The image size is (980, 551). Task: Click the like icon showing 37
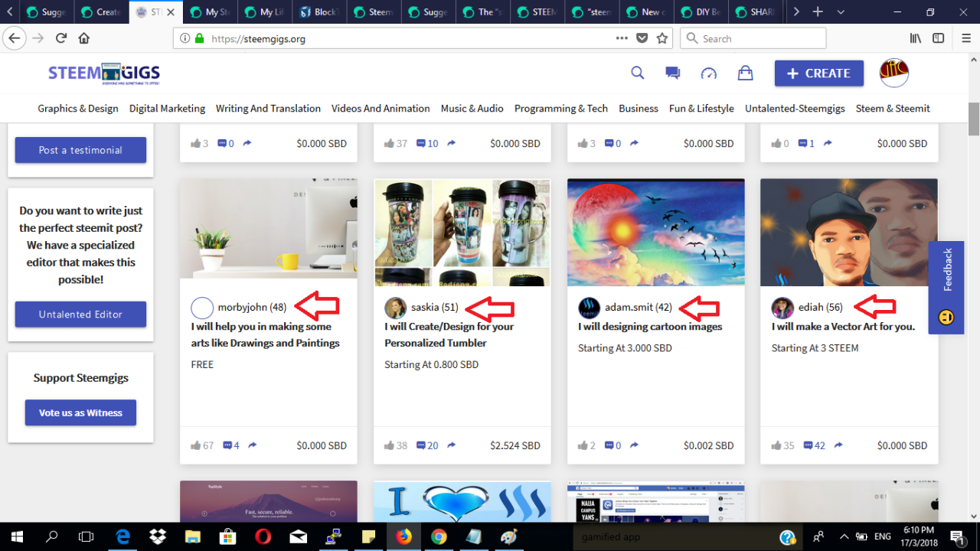click(390, 143)
